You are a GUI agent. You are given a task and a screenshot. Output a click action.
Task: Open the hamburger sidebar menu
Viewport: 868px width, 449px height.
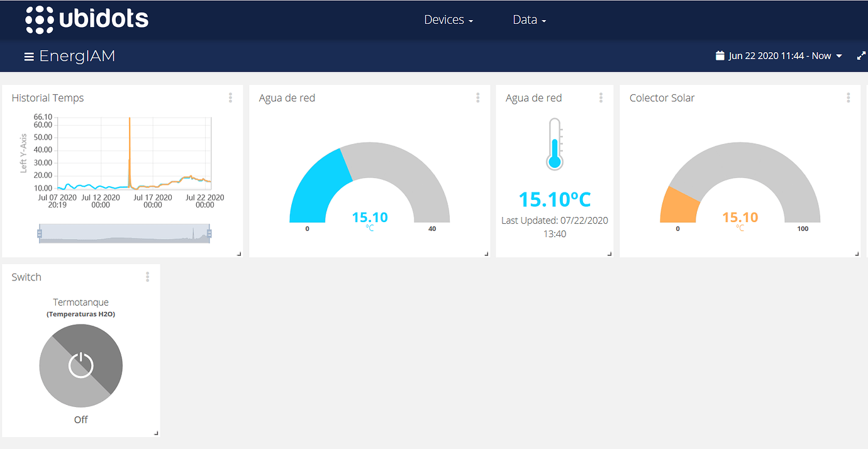(29, 55)
